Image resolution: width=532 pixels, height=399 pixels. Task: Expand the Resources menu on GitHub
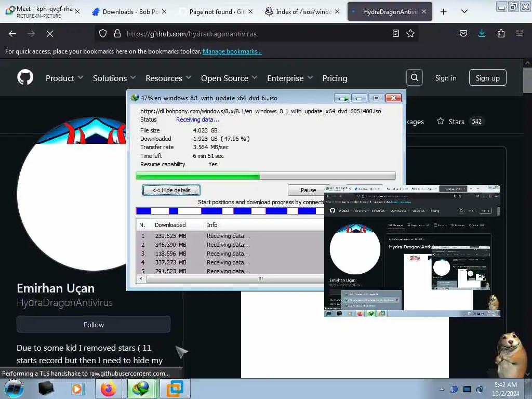coord(168,78)
